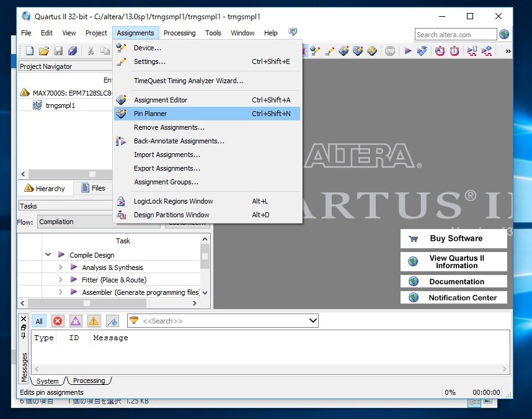Switch to the Hierarchy tab
532x419 pixels.
[x=45, y=189]
